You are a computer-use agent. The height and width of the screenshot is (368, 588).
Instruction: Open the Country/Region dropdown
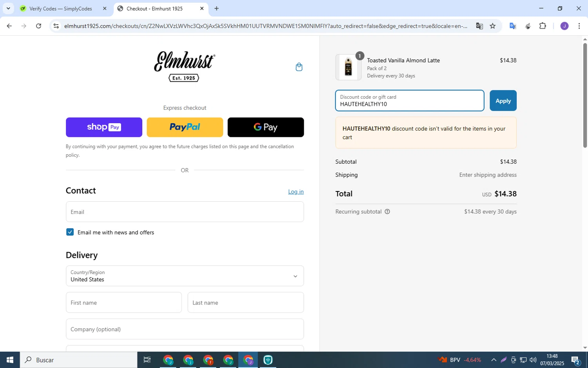tap(185, 276)
